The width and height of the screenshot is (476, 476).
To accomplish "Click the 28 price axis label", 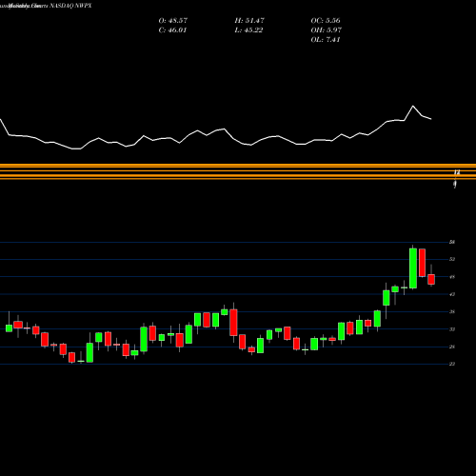I will (x=452, y=347).
